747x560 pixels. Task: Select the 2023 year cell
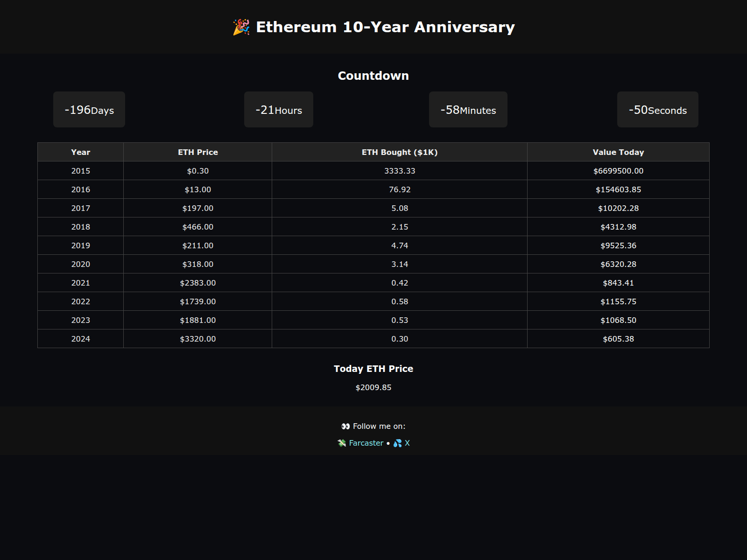point(81,320)
